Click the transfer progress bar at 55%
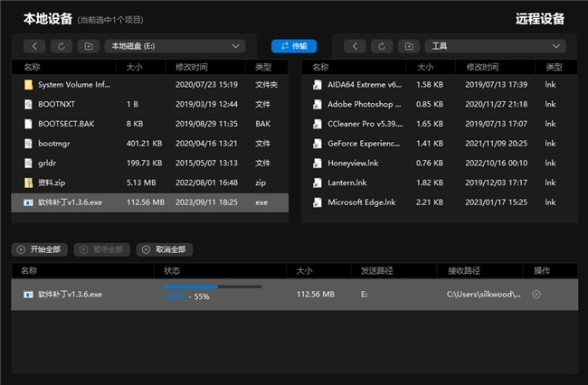Screen dimensions: 588x385 [x=213, y=286]
